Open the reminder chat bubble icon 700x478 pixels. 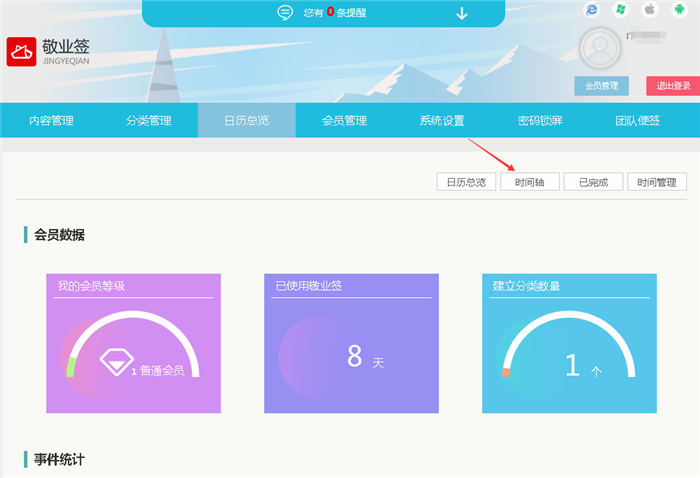click(x=285, y=12)
